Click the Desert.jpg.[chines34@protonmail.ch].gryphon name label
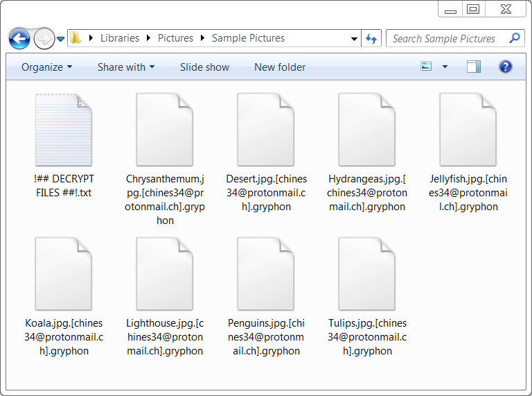The image size is (532, 396). 266,193
